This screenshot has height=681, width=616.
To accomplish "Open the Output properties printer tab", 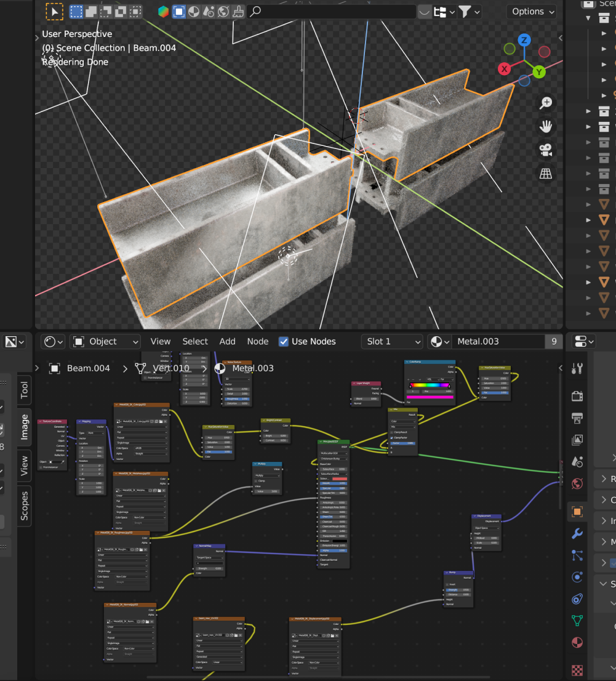I will point(577,418).
